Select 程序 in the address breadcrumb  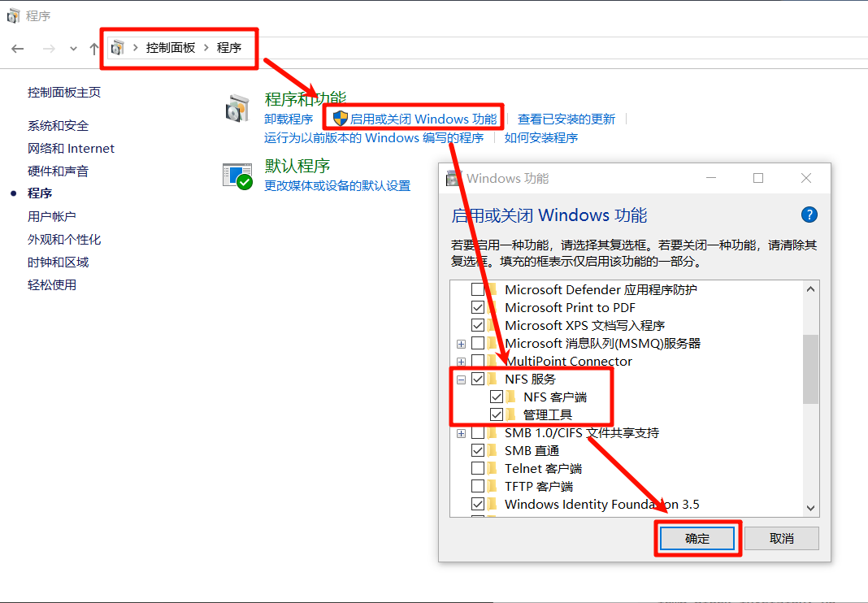pos(229,48)
